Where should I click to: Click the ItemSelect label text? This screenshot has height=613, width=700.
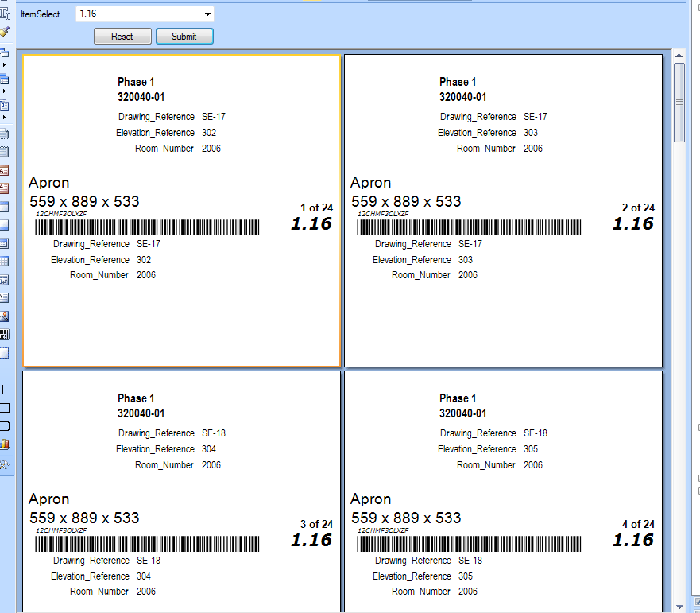41,14
